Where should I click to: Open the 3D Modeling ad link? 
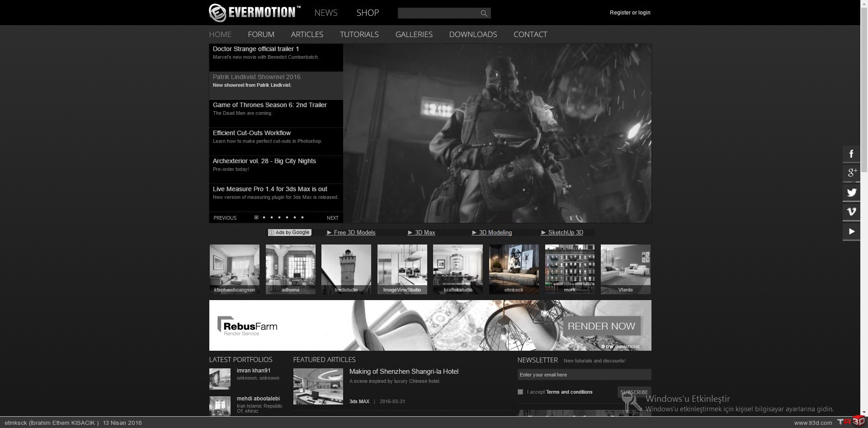point(492,232)
